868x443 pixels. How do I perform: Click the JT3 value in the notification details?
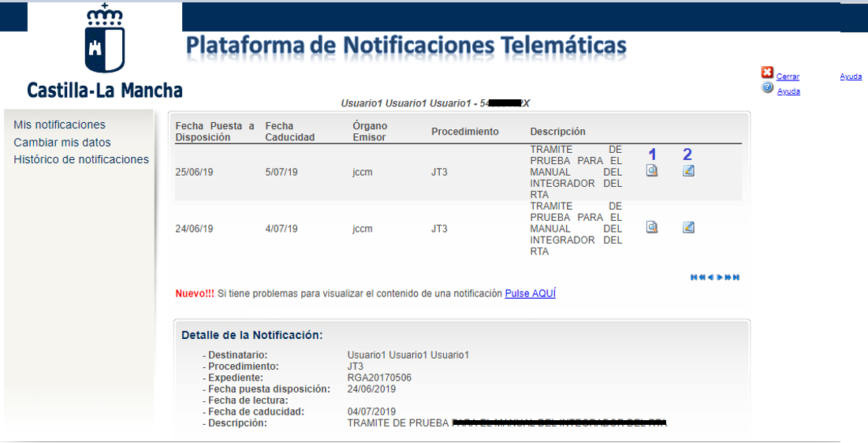tap(356, 367)
